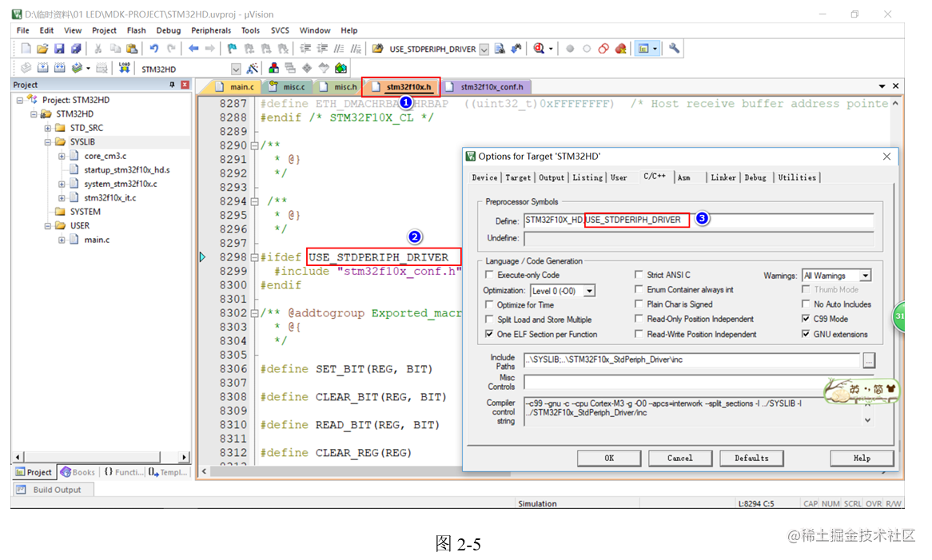
Task: Click the Find in Files folder icon
Action: [x=377, y=49]
